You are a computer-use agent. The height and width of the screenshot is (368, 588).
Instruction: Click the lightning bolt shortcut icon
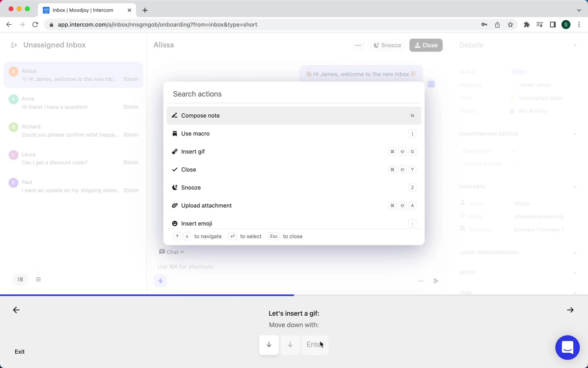160,280
